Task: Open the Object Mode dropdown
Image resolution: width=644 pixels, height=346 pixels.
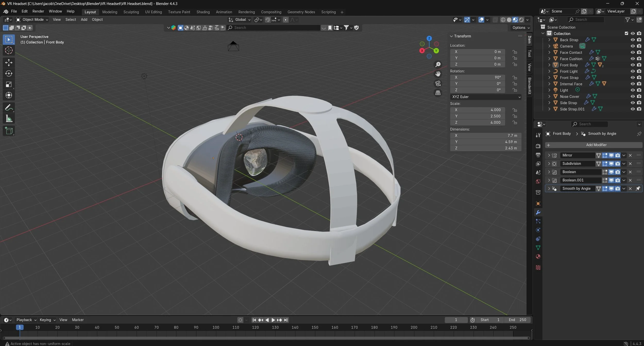Action: 32,20
